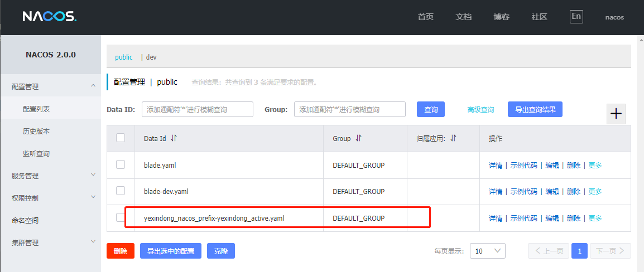644x272 pixels.
Task: View 详情 for yexindong_nacos_prefix-yexindong_active.yaml
Action: (x=496, y=218)
